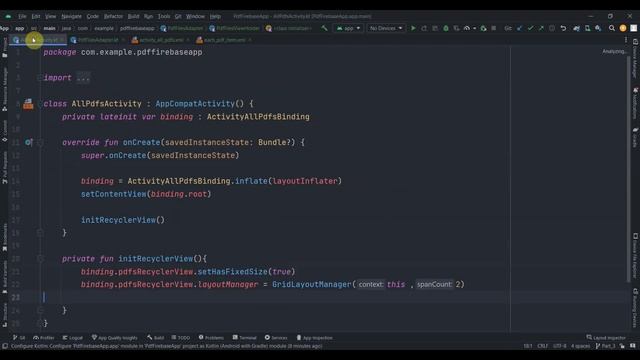Click the CRLF line separator widget
The image size is (640, 360).
pyautogui.click(x=542, y=346)
